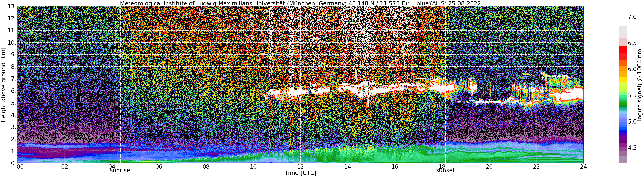Viewport: 644px width, 177px height.
Task: Click the '5.' height axis tick label
Action: click(14, 103)
